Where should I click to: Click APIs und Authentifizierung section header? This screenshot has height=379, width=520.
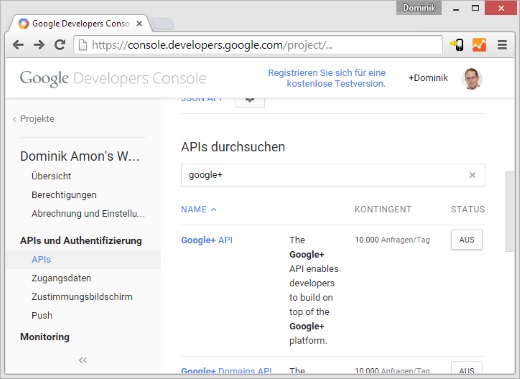[x=81, y=241]
